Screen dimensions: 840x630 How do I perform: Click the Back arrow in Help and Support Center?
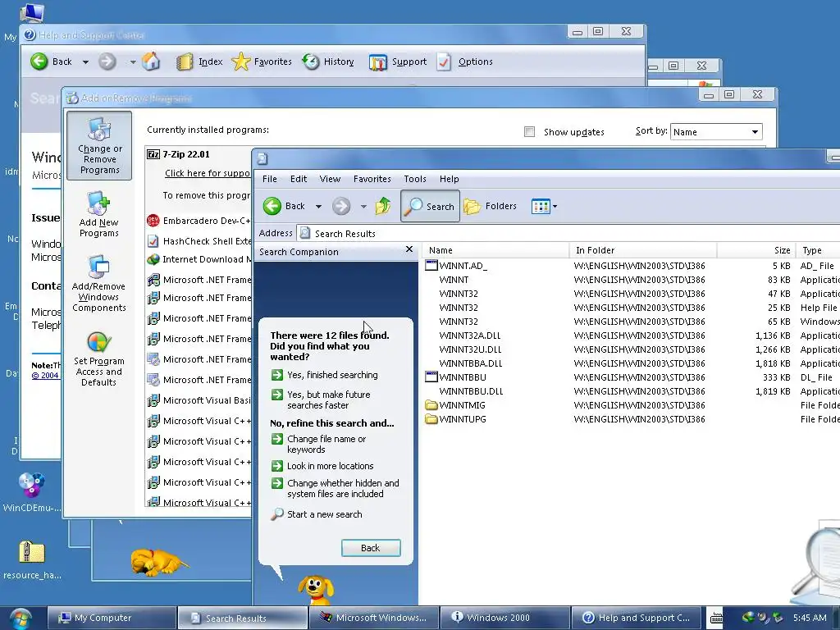click(39, 62)
